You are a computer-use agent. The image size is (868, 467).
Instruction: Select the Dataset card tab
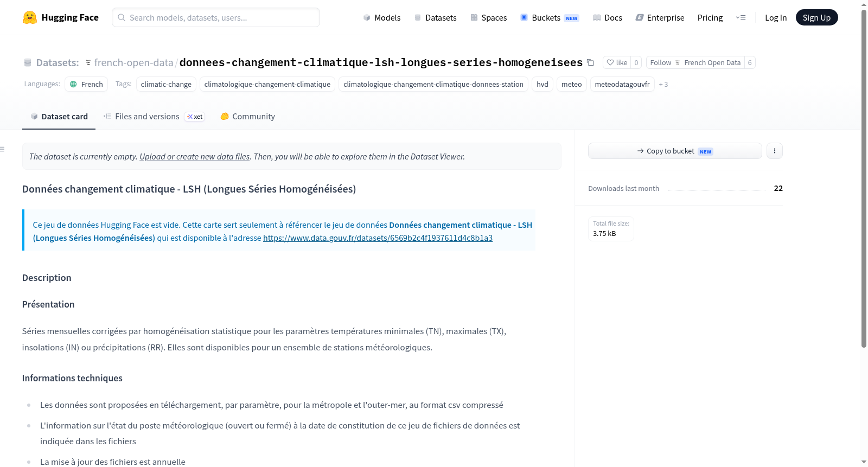(x=59, y=116)
